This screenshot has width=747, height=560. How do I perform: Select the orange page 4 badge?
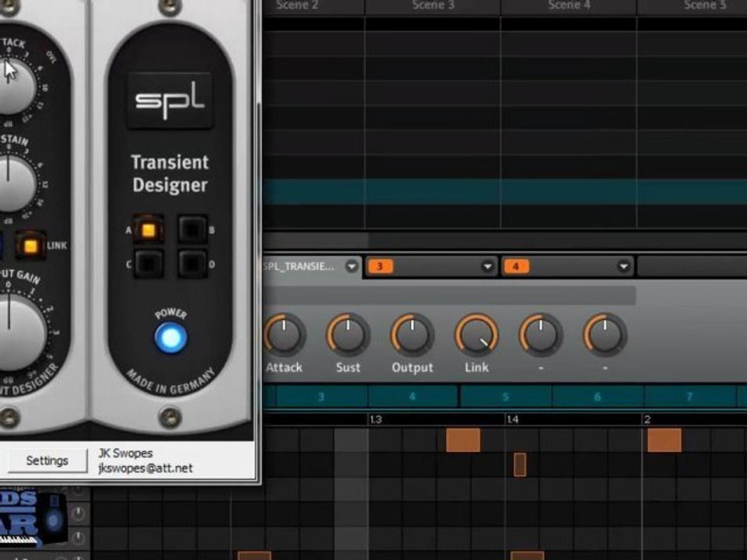516,266
